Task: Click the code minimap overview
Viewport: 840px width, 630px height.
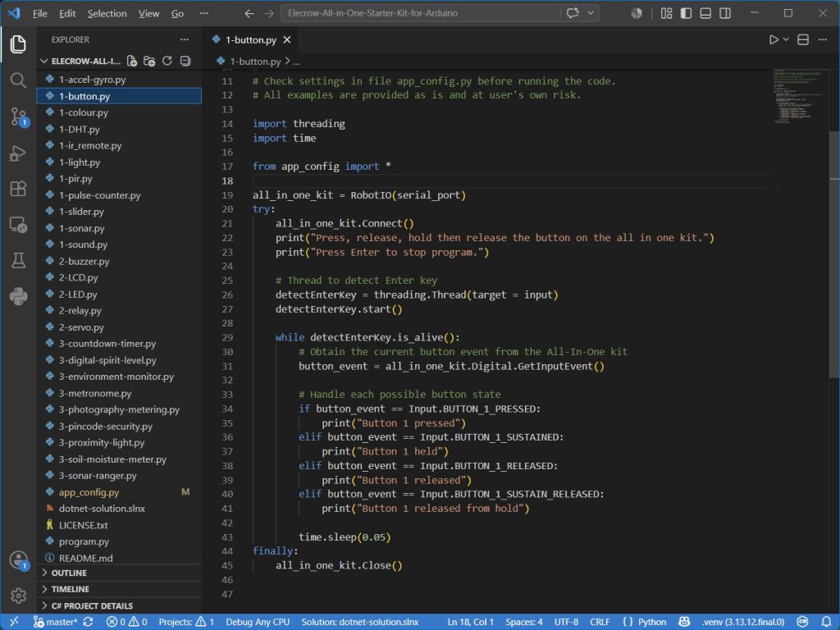Action: [800, 96]
